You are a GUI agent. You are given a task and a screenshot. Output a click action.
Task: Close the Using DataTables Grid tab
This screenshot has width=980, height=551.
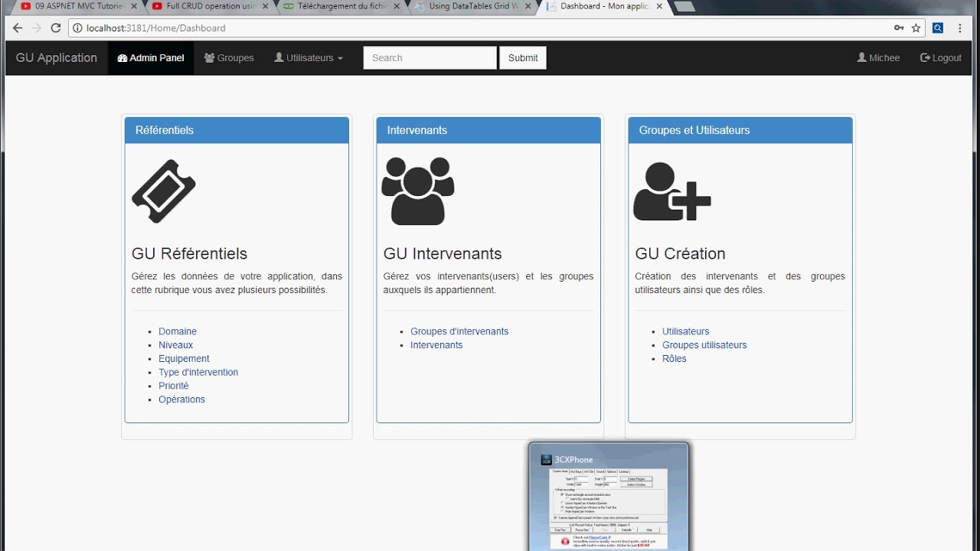528,6
